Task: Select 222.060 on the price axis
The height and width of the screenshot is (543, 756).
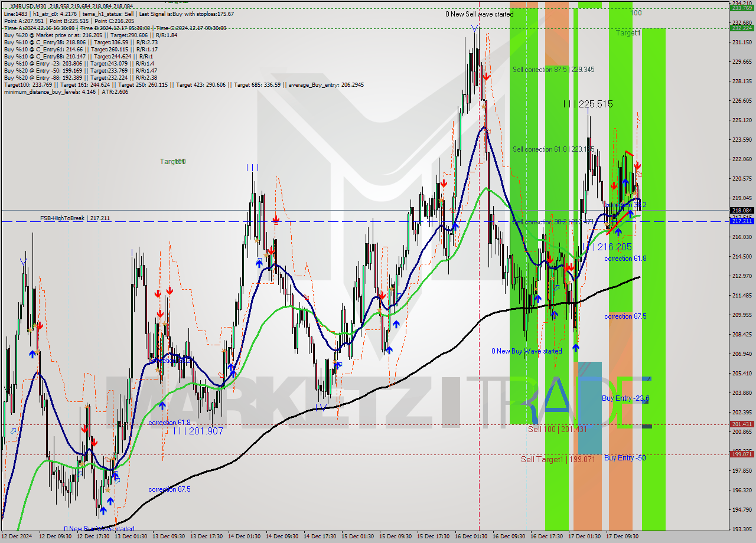Action: 742,159
